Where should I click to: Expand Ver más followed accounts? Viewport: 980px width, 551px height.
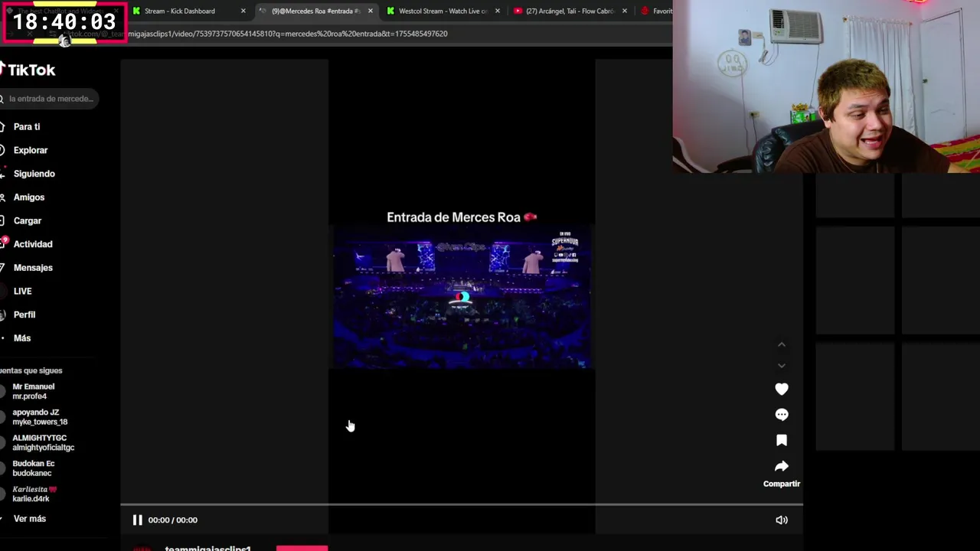tap(29, 519)
